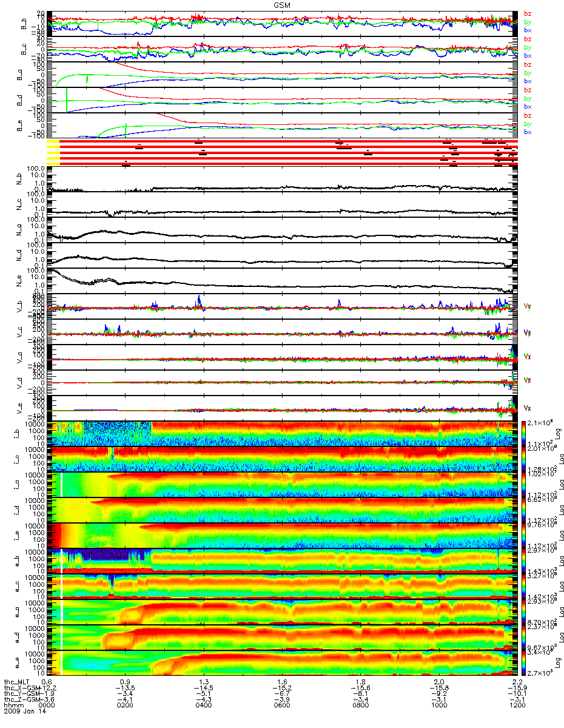Click the red and yellow striped status panel
This screenshot has width=564, height=728.
coord(282,152)
